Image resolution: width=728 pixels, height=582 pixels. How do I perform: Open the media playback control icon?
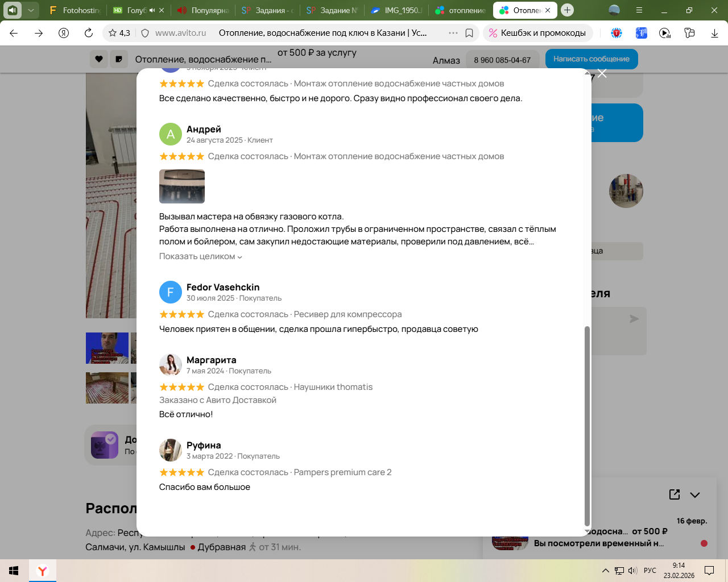665,33
